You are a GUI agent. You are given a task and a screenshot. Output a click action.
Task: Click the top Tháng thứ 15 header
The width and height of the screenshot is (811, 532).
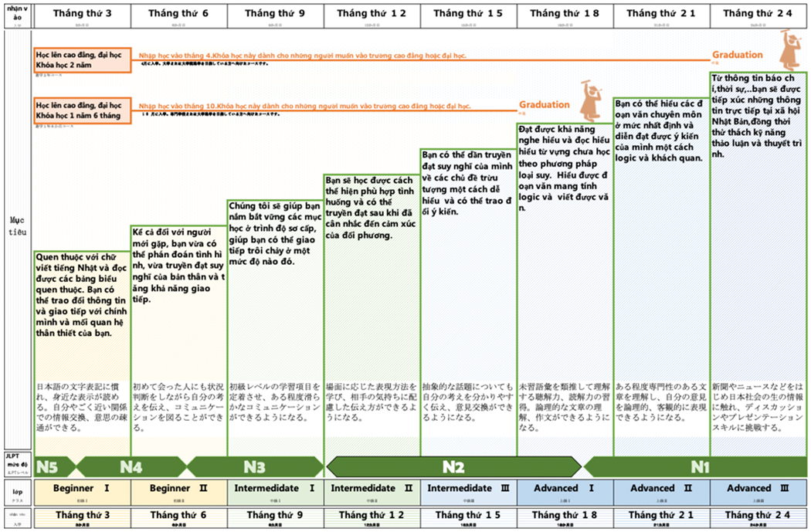point(468,15)
